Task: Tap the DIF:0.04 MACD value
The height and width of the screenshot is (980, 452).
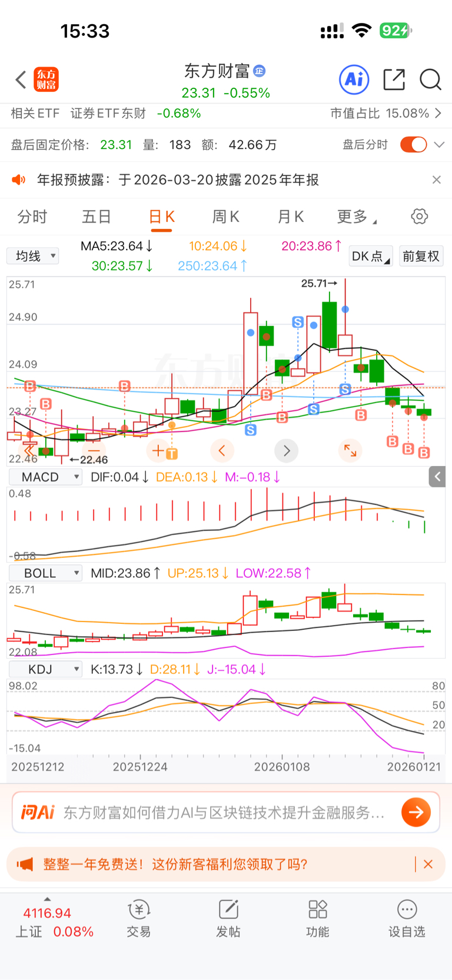Action: click(119, 477)
